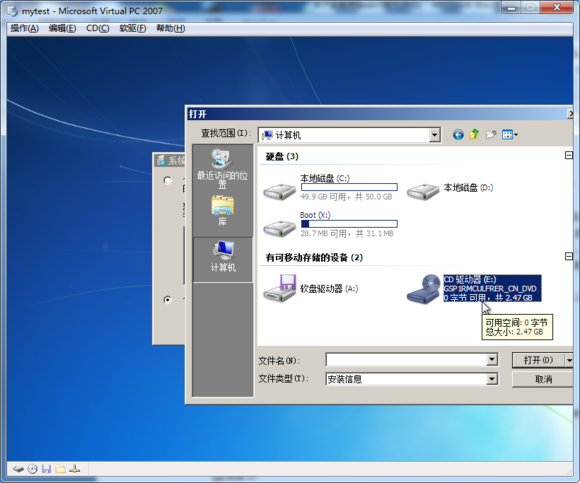Select 库 in the places bar
Image resolution: width=580 pixels, height=483 pixels.
tap(222, 210)
